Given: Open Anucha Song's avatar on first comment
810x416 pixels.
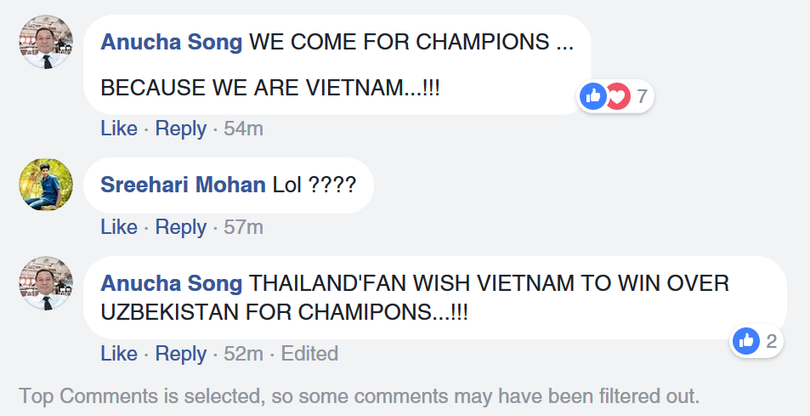Looking at the screenshot, I should (x=46, y=43).
